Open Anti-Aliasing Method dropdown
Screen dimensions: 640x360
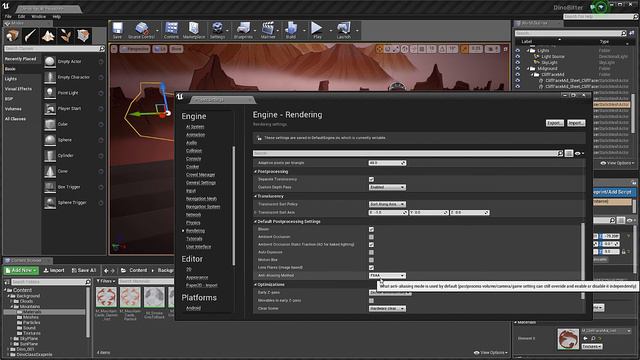[x=387, y=276]
